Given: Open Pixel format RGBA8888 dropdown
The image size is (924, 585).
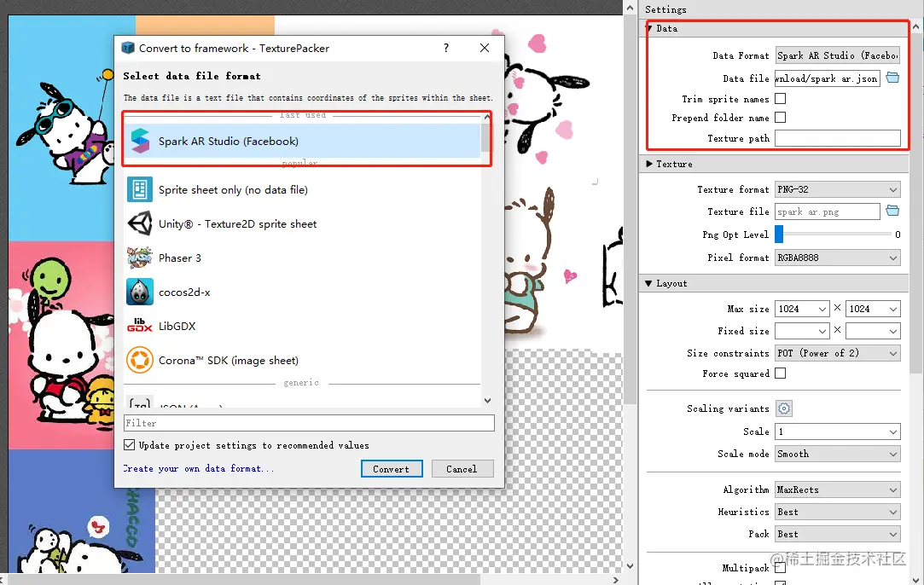Looking at the screenshot, I should [x=837, y=258].
